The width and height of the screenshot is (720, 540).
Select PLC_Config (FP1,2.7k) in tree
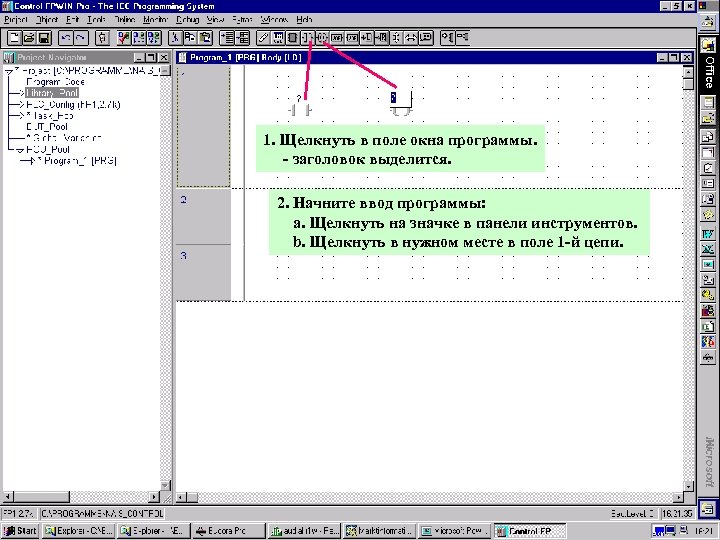point(73,105)
